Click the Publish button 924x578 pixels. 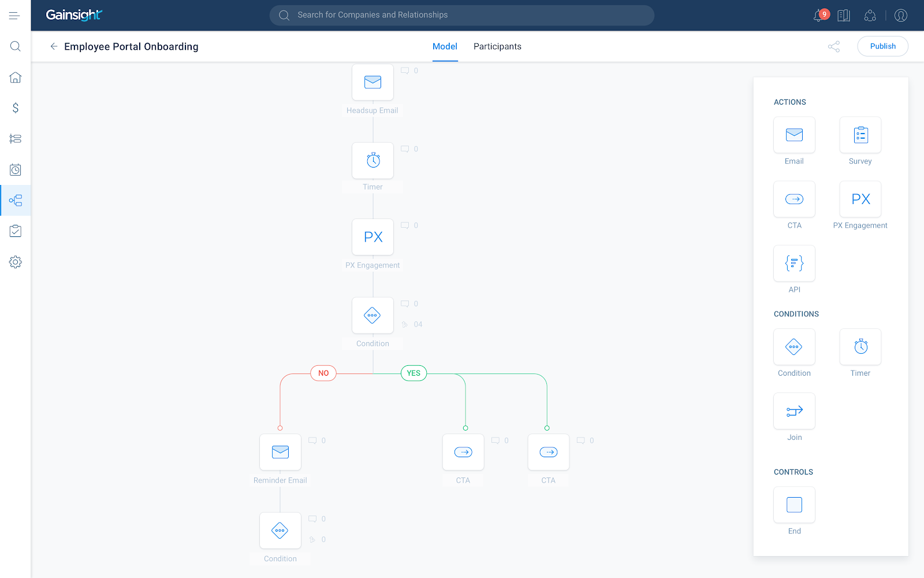click(882, 46)
